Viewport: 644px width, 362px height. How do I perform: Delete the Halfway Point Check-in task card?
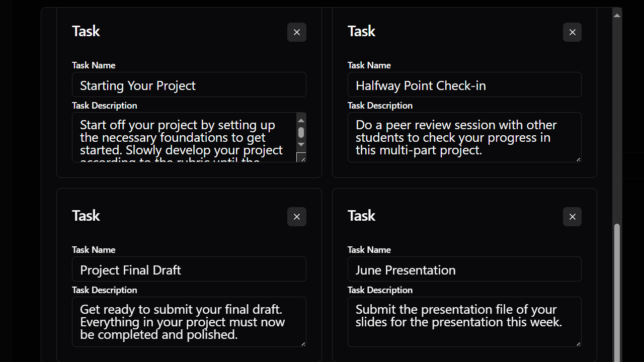point(572,32)
